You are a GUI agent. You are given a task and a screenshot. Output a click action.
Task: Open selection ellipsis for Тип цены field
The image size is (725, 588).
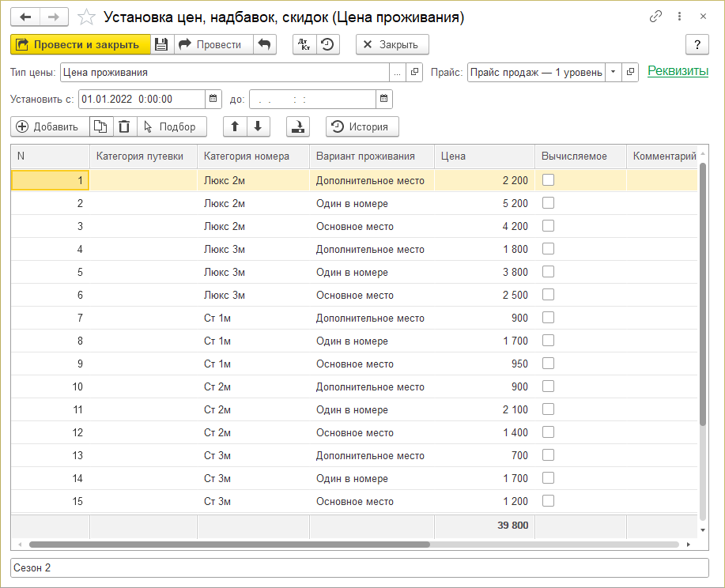pos(397,72)
